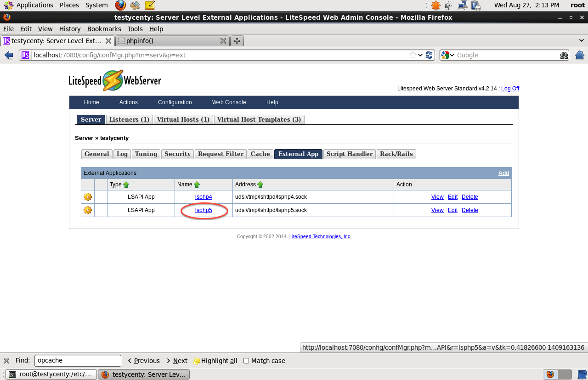The width and height of the screenshot is (588, 380).
Task: Open Actions in the blue nav bar
Action: pyautogui.click(x=129, y=102)
